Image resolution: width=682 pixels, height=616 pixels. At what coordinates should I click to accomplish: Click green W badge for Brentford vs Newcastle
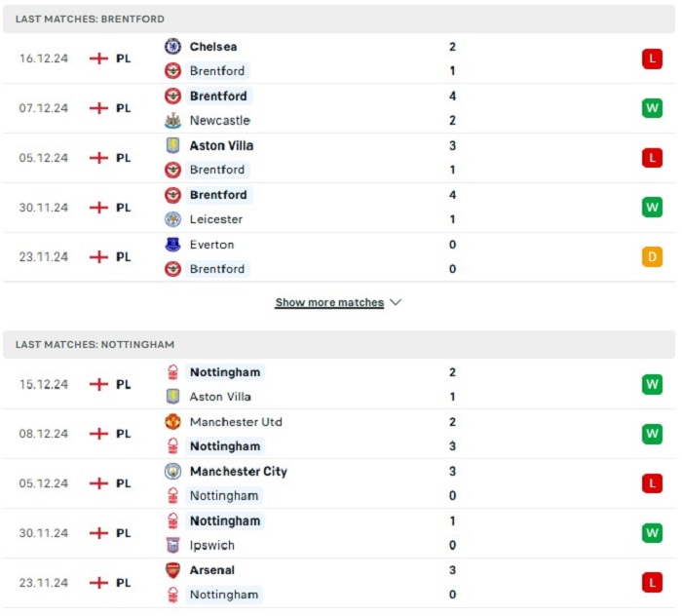click(652, 108)
